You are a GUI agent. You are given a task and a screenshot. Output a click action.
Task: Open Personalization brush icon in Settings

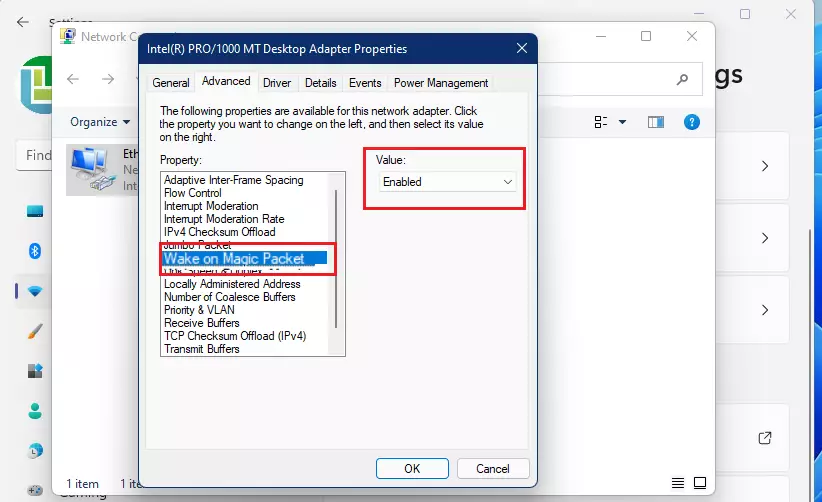point(35,331)
